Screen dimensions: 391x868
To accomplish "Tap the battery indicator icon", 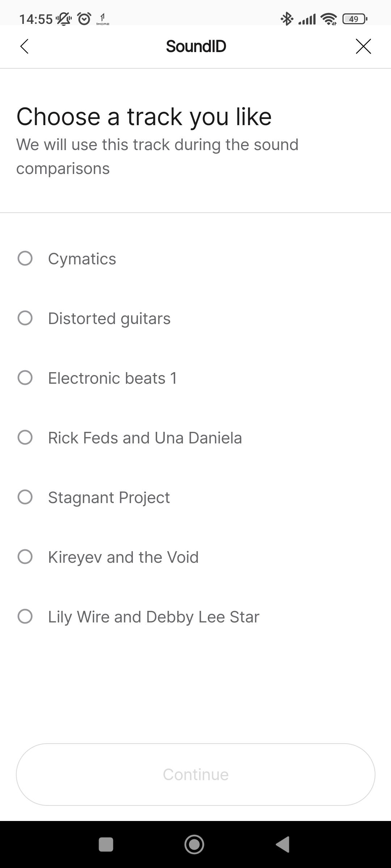I will click(x=355, y=19).
